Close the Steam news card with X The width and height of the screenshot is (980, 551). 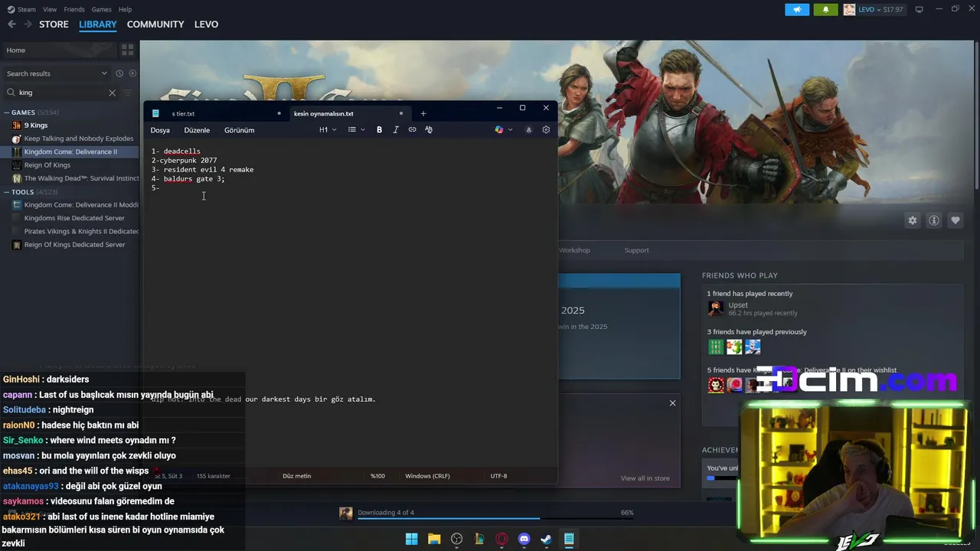[x=672, y=403]
